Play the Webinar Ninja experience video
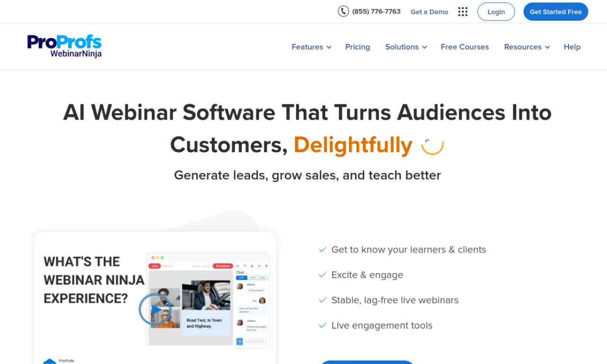 [155, 309]
